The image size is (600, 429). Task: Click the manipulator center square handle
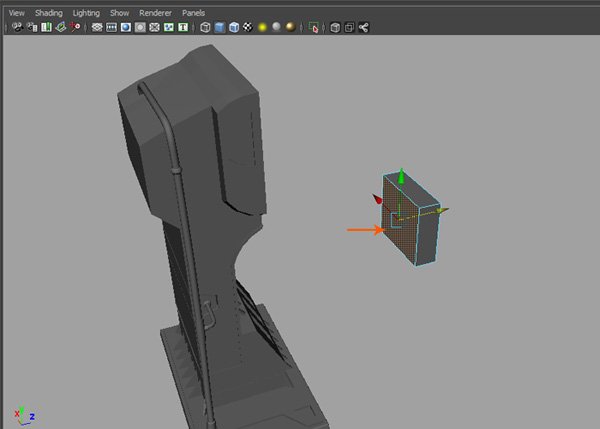point(396,221)
